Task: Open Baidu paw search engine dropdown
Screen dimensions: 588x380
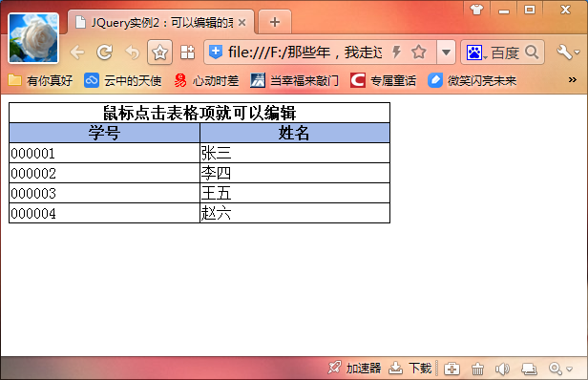Action: (476, 53)
